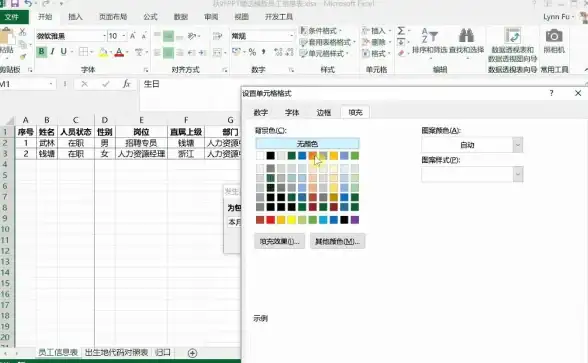Switch to the Font tab in dialog
Image resolution: width=588 pixels, height=363 pixels.
point(292,112)
